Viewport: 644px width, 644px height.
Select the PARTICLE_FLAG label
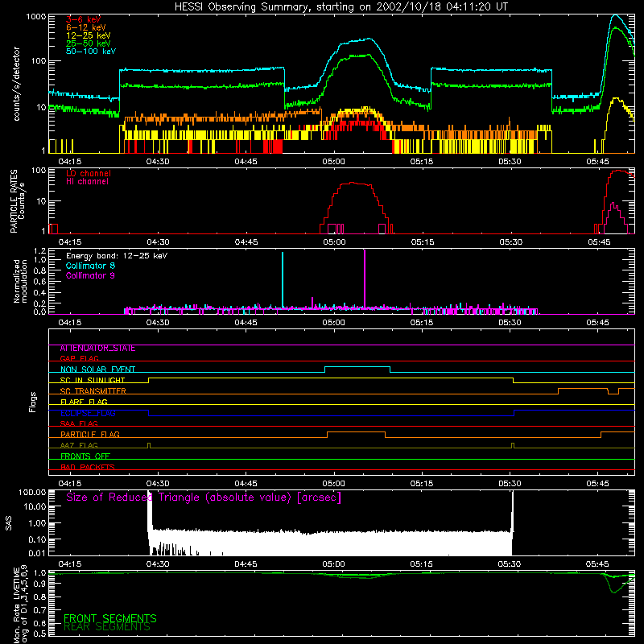pyautogui.click(x=90, y=435)
